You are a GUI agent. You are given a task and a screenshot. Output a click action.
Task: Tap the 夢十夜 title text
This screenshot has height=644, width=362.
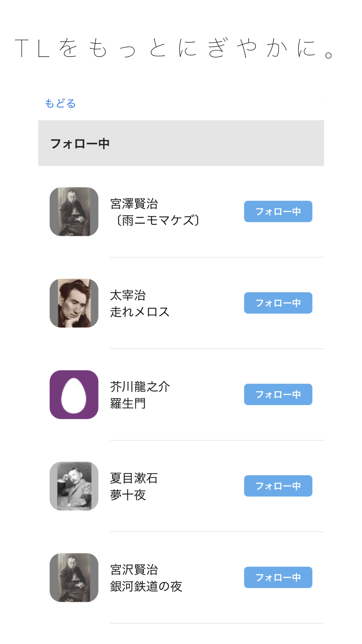(x=128, y=495)
